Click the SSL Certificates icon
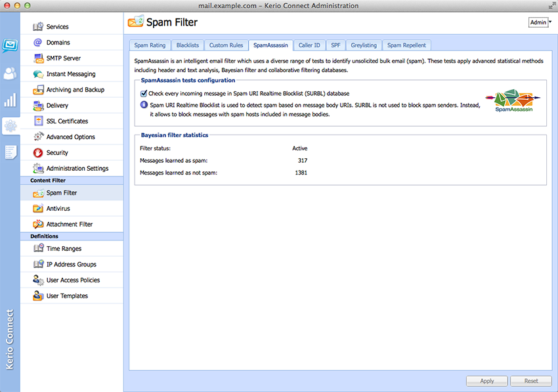The width and height of the screenshot is (558, 392). (38, 121)
